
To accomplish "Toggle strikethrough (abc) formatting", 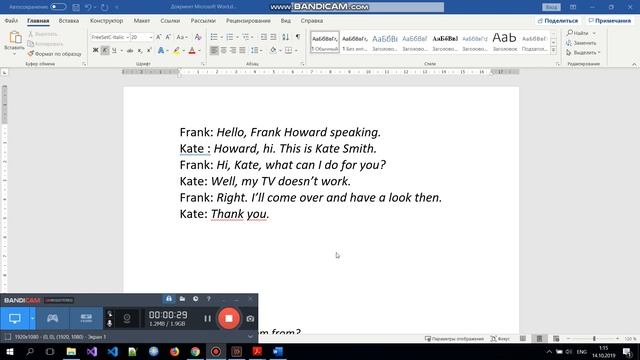I will click(130, 50).
